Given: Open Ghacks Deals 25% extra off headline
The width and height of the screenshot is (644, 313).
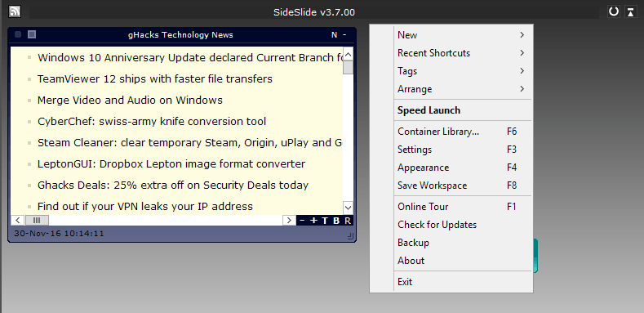Looking at the screenshot, I should (x=173, y=185).
